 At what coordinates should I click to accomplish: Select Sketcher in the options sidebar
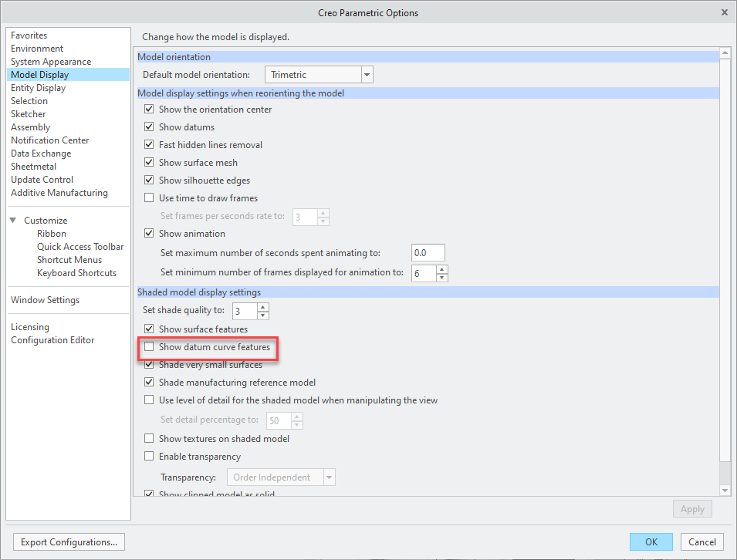pos(29,113)
